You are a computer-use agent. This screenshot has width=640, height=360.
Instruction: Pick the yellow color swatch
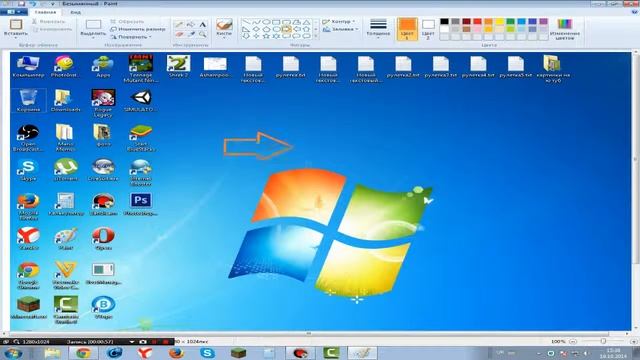[x=499, y=21]
